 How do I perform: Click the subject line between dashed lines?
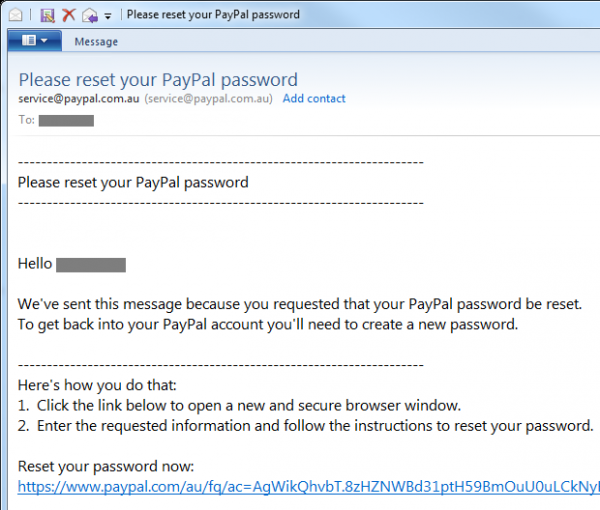(133, 182)
